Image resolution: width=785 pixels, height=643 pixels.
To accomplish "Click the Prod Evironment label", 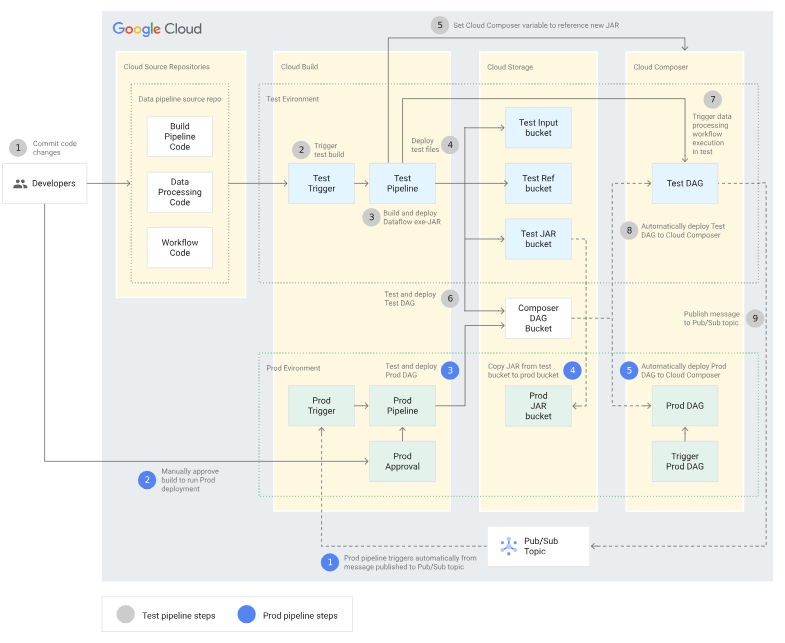I will pos(293,368).
